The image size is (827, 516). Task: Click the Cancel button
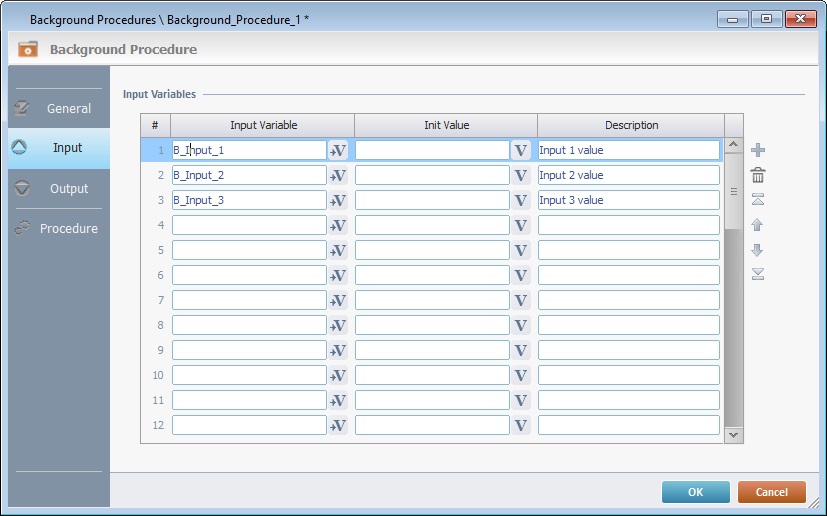[x=771, y=492]
